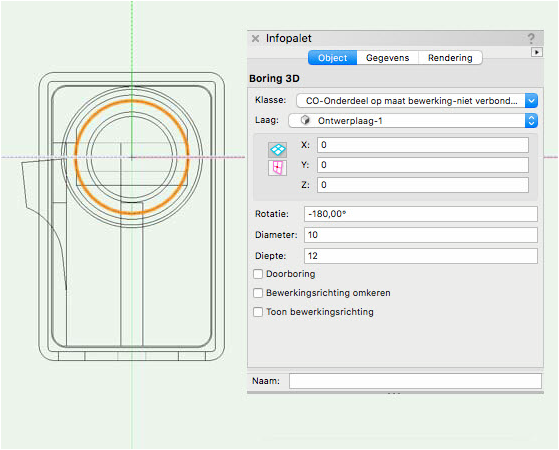Select the working plane mode icon
Viewport: 559px width, 450px height.
pos(277,168)
